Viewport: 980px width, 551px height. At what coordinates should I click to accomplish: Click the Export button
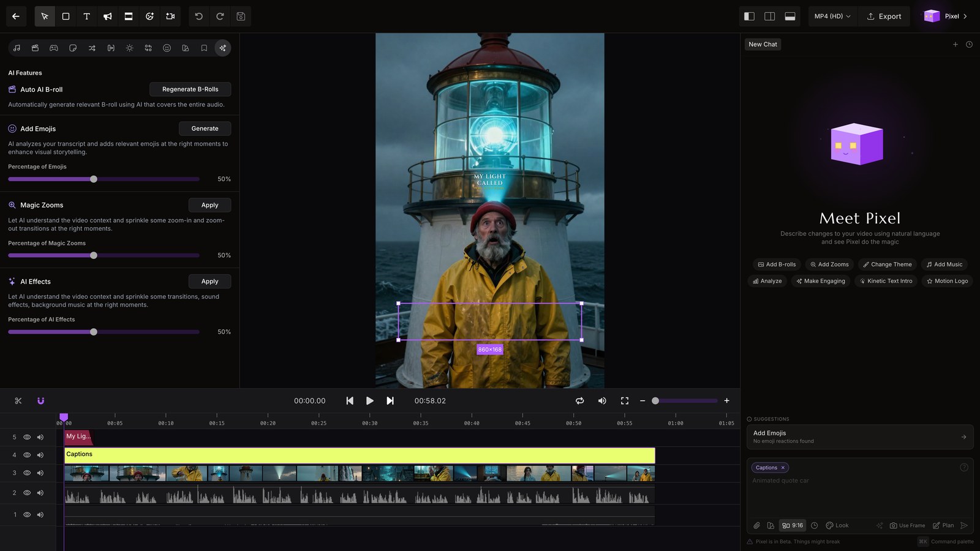coord(884,17)
